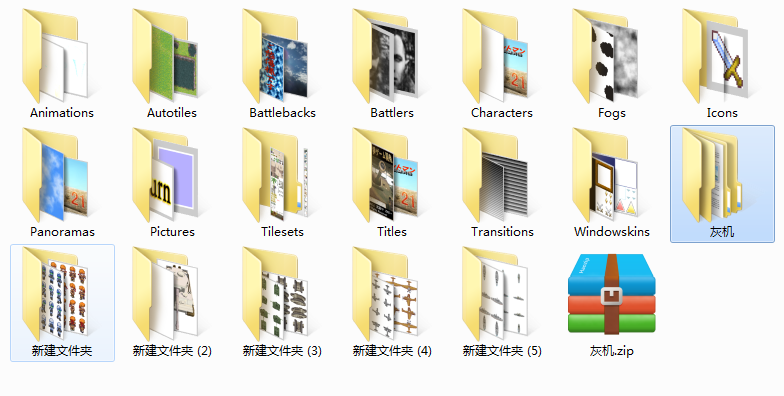
Task: Pick the Pictures folder icon
Action: 165,174
